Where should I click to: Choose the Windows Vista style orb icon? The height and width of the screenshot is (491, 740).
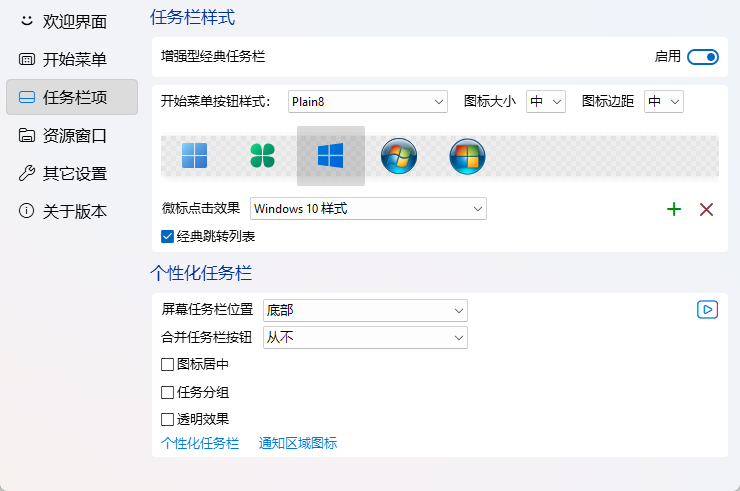pyautogui.click(x=467, y=156)
